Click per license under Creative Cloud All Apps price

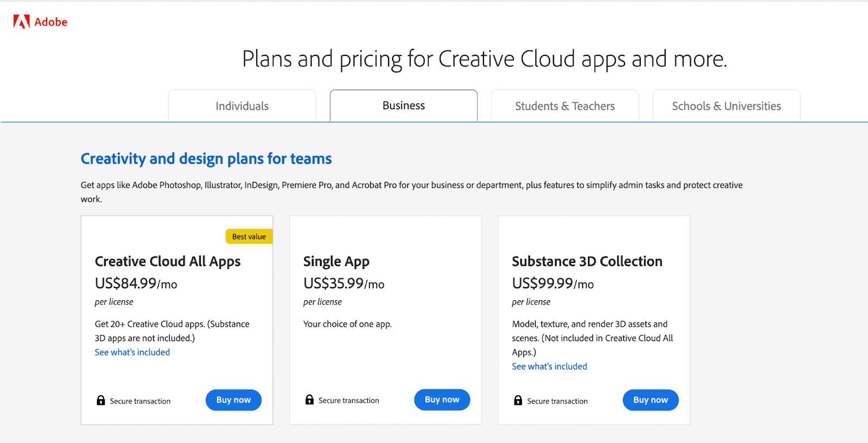114,302
